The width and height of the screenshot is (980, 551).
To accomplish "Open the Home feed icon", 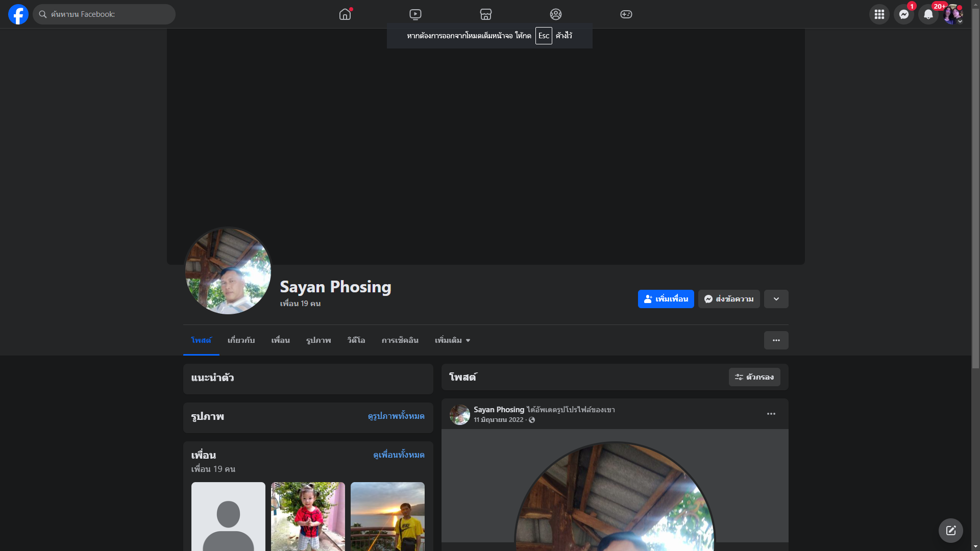I will (x=345, y=14).
